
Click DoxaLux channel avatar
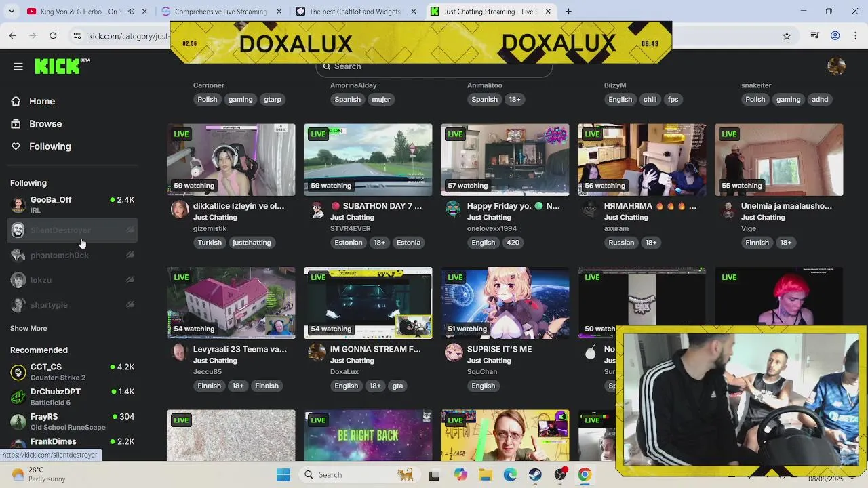coord(317,352)
